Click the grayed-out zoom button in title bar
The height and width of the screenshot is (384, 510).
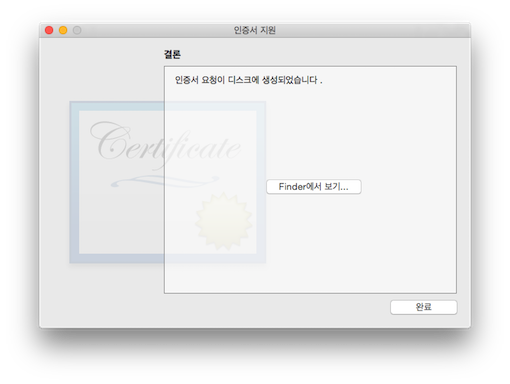click(x=77, y=30)
